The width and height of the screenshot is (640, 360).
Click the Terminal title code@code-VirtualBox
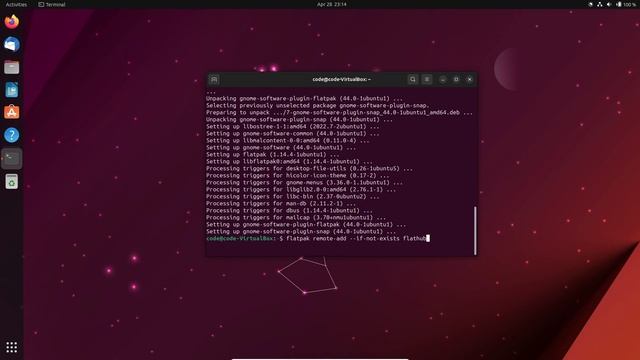click(x=341, y=79)
